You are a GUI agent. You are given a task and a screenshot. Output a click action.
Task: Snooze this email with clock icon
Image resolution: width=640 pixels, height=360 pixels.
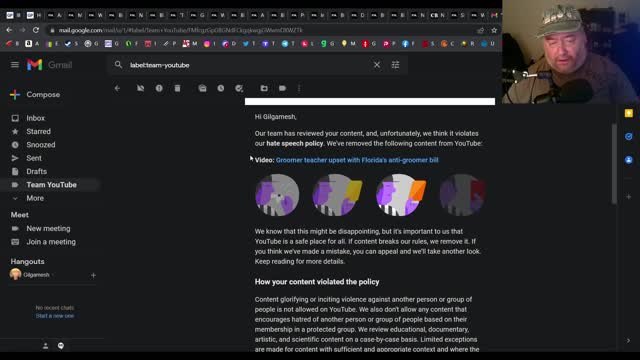[220, 88]
